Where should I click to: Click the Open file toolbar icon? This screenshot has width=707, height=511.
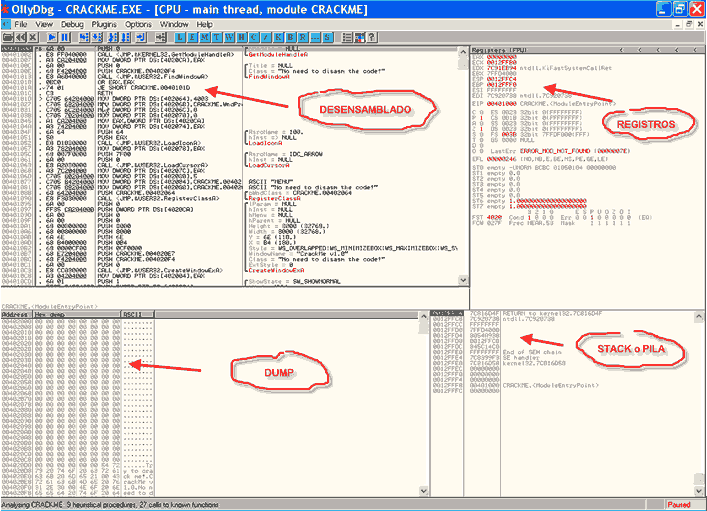pyautogui.click(x=9, y=37)
